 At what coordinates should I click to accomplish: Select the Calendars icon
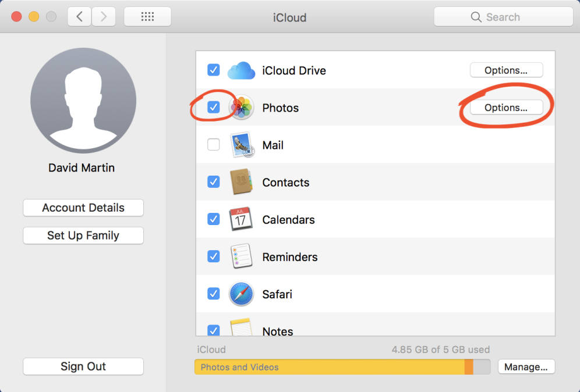pos(242,219)
